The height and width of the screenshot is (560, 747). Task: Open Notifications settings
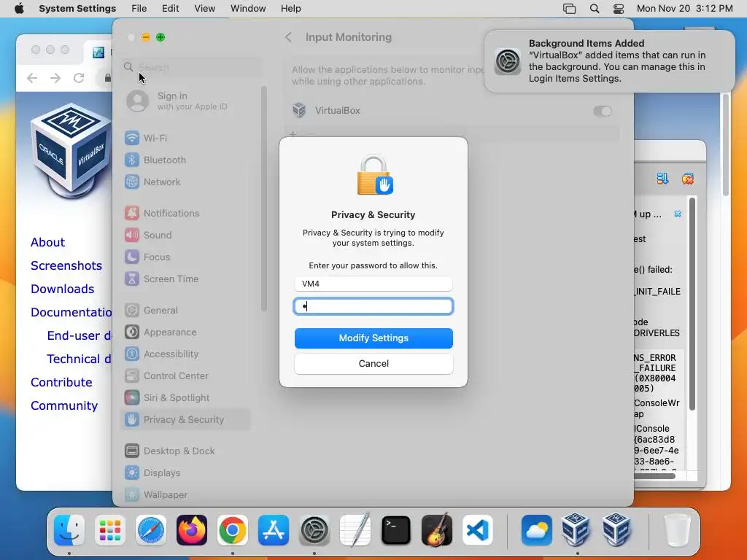coord(186,214)
